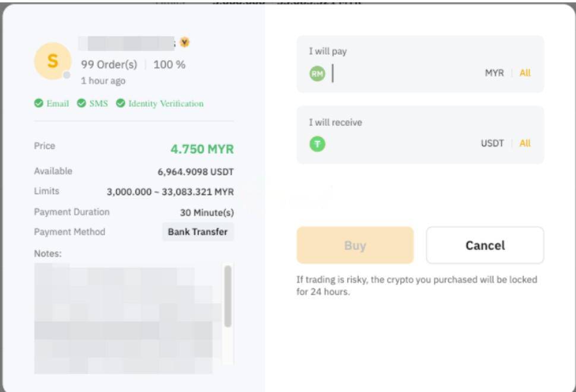This screenshot has height=392, width=576.
Task: Select the Email verification indicator
Action: (x=50, y=103)
